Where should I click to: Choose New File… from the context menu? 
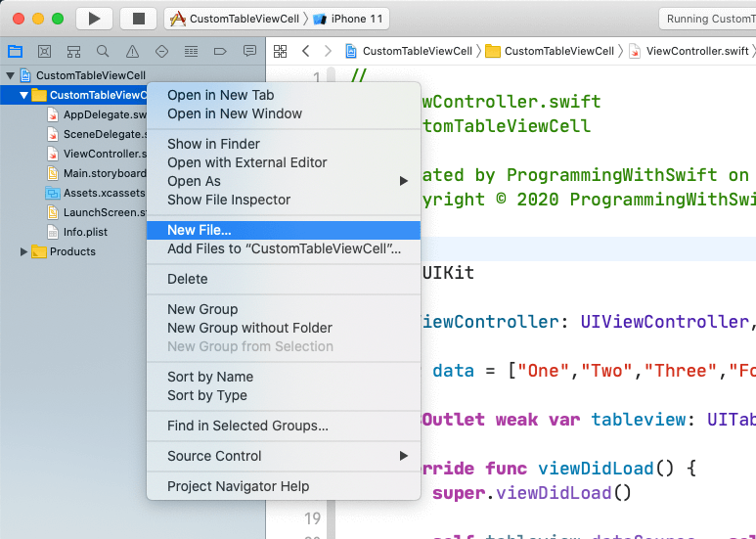[x=284, y=231]
